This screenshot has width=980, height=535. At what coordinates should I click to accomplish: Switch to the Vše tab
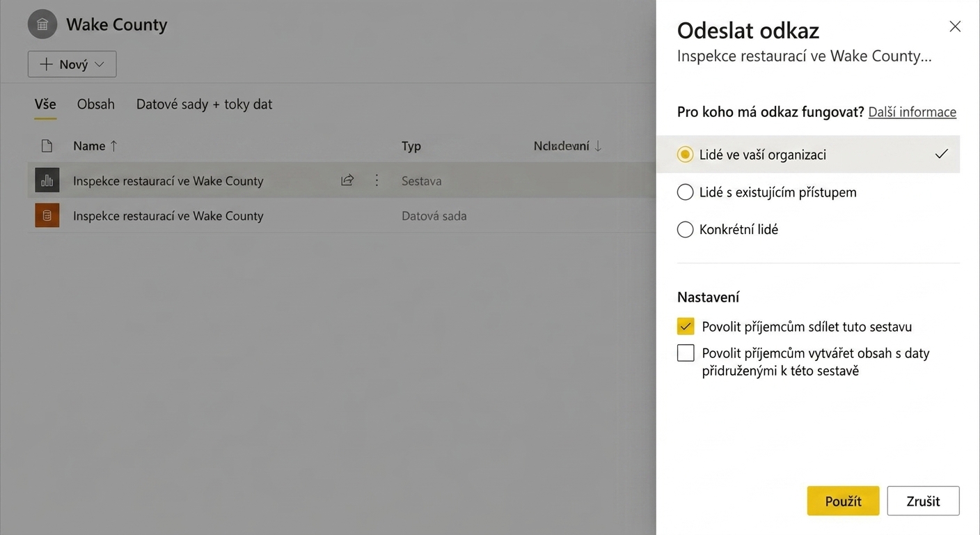45,104
